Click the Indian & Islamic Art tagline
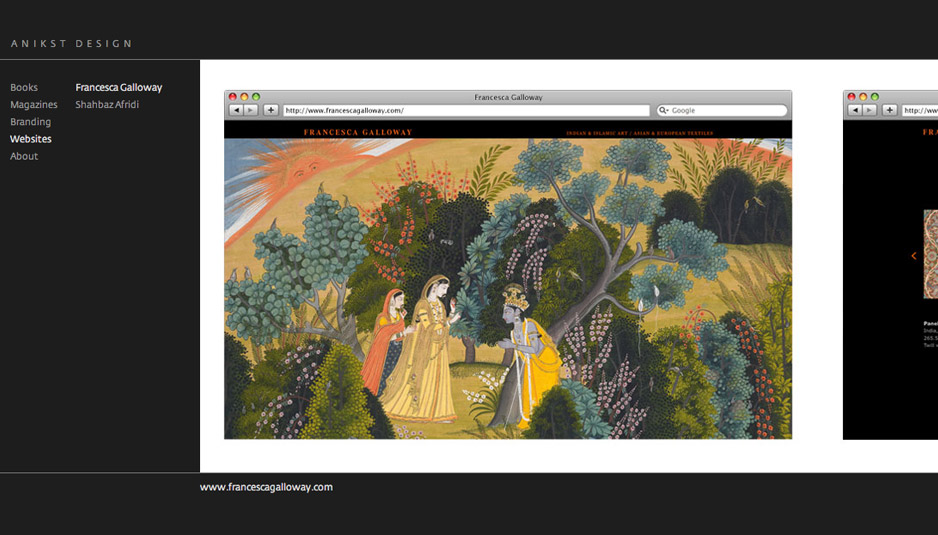938x535 pixels. coord(639,133)
